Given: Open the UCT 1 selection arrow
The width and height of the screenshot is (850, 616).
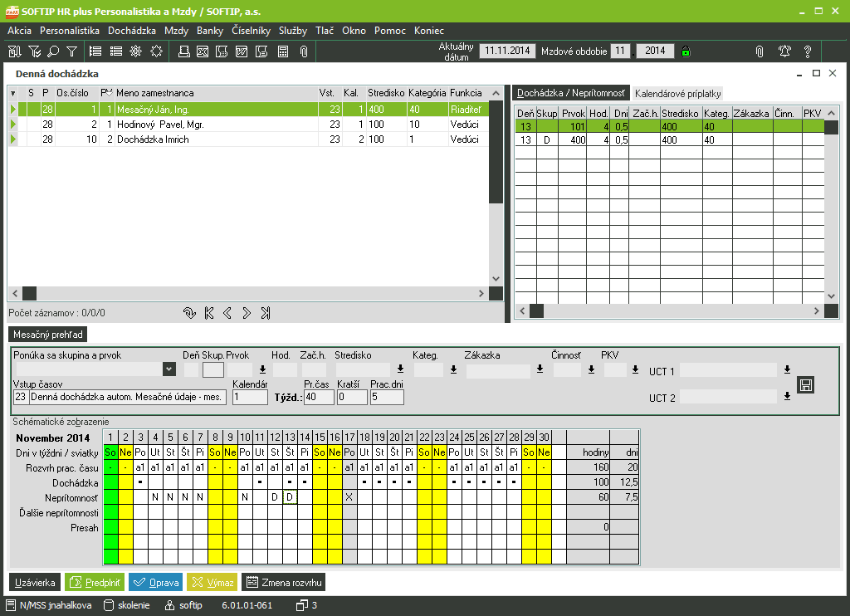Looking at the screenshot, I should coord(787,370).
